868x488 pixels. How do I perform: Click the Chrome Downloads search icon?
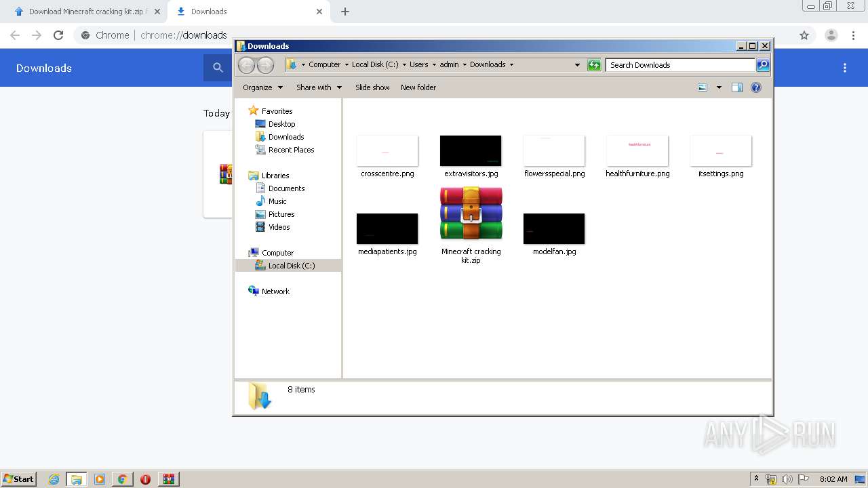(218, 68)
